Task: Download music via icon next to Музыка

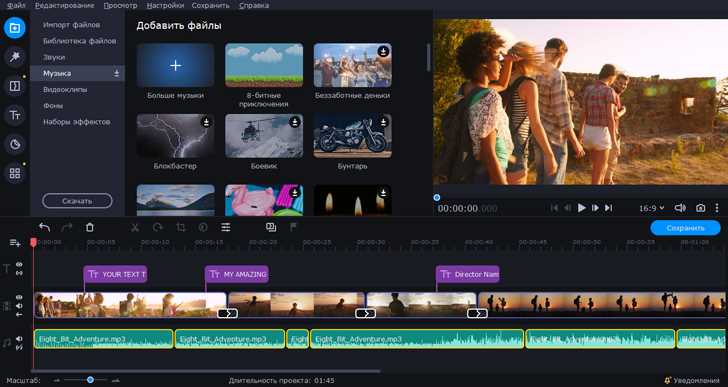Action: (x=117, y=73)
